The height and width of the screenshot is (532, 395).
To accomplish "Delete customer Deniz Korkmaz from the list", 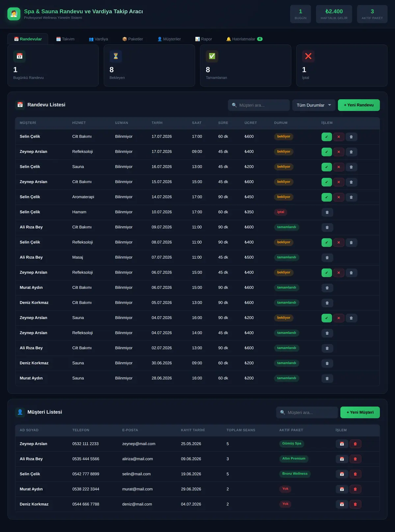I will click(355, 504).
